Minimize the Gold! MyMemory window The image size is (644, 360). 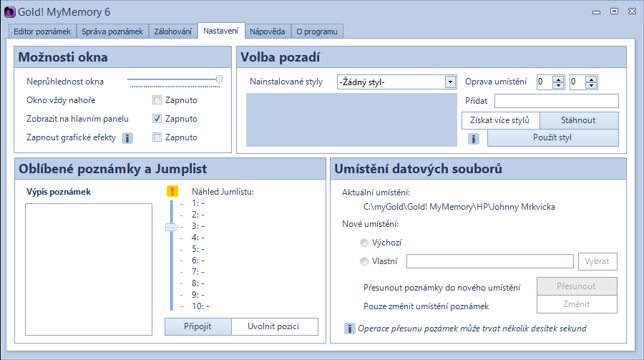click(x=596, y=12)
